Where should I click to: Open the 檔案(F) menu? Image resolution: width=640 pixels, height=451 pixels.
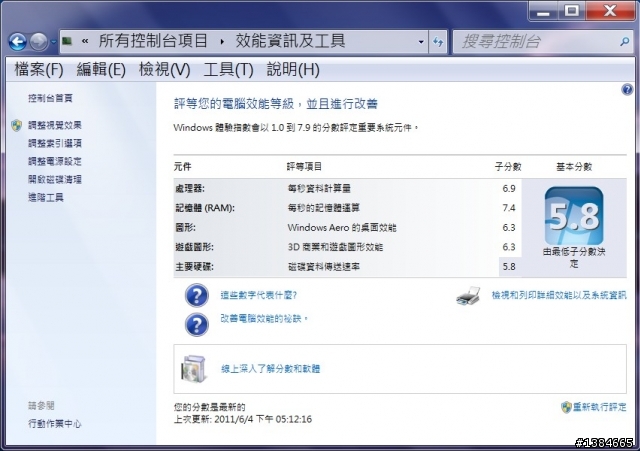(x=39, y=69)
